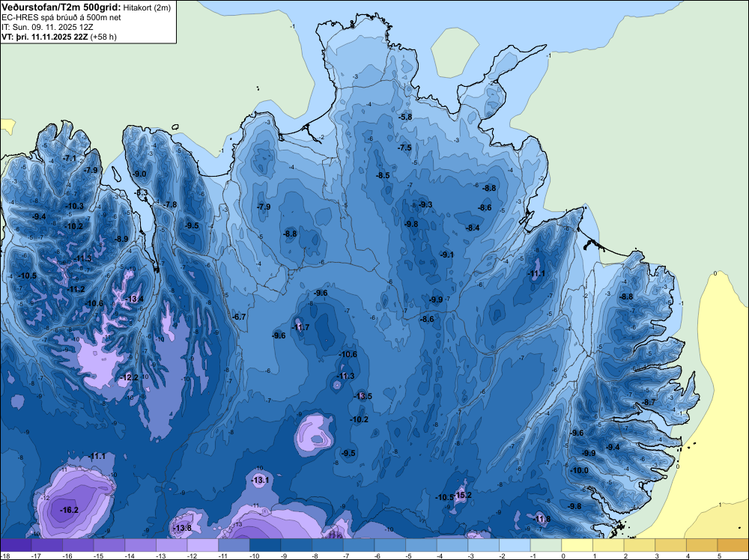Click the map title 'Veðurstofan/T2m 500grid'
The width and height of the screenshot is (749, 560).
click(x=61, y=7)
